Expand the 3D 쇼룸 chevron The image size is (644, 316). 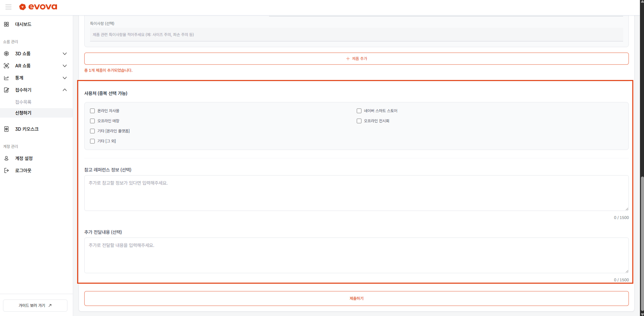65,54
